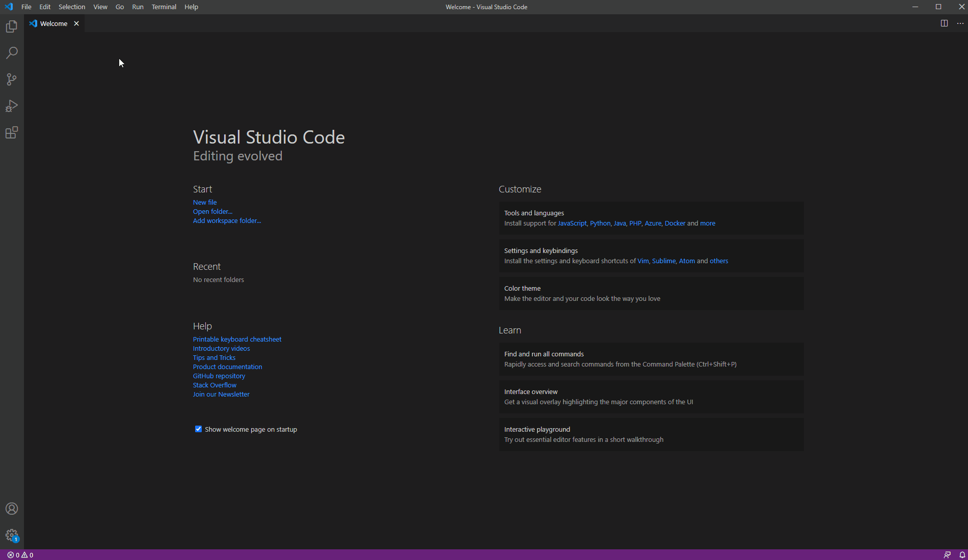
Task: Open the Manage gear icon
Action: click(x=12, y=535)
